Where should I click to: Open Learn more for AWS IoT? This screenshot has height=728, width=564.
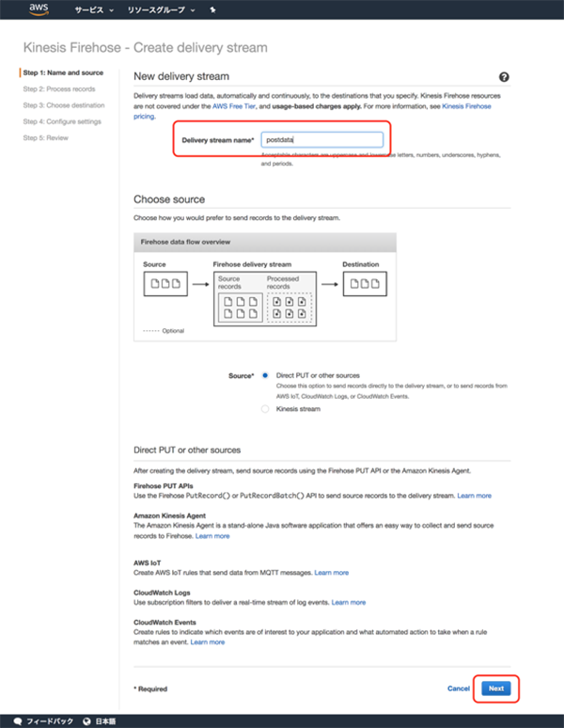(331, 572)
